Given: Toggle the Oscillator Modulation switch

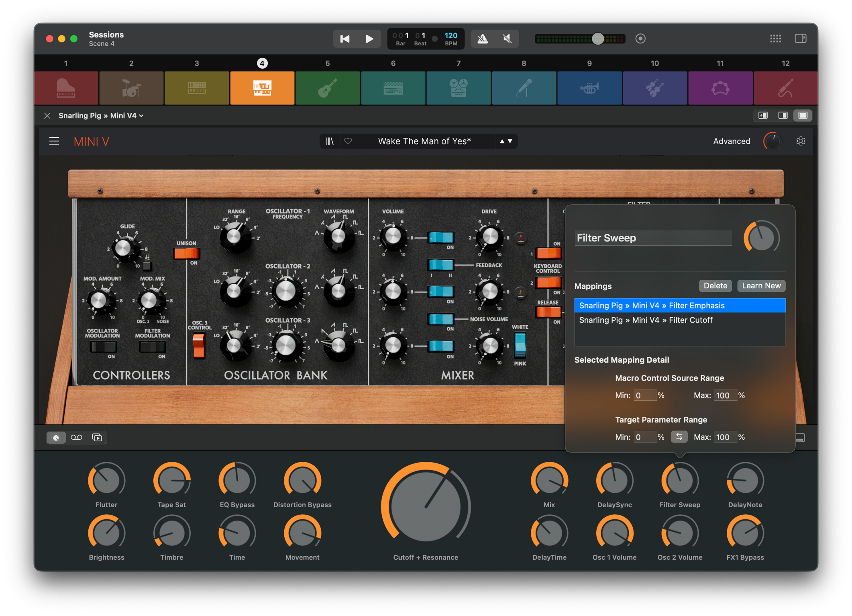Looking at the screenshot, I should coord(103,347).
